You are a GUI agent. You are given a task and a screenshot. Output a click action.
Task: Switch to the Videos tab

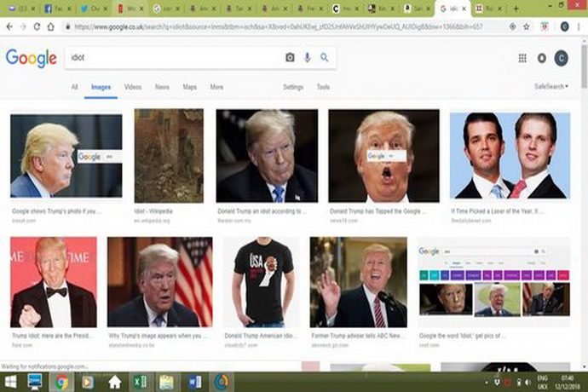coord(133,87)
